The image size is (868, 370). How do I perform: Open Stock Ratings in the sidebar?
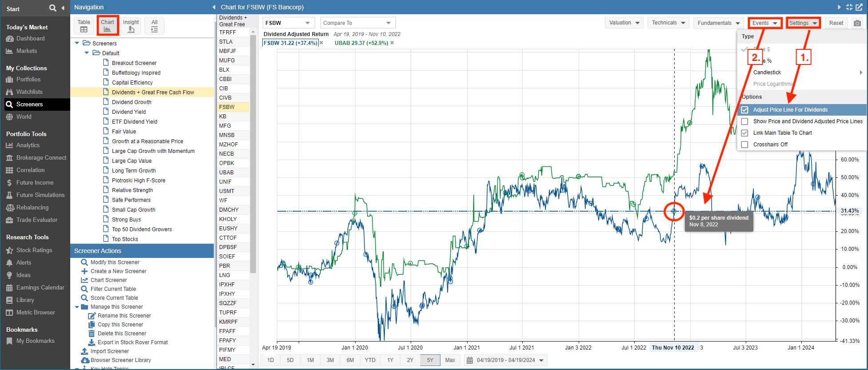point(34,250)
